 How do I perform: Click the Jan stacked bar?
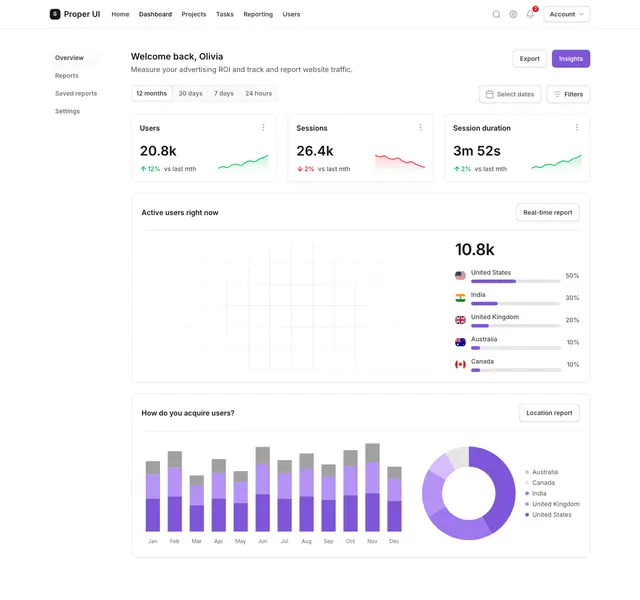pyautogui.click(x=153, y=496)
